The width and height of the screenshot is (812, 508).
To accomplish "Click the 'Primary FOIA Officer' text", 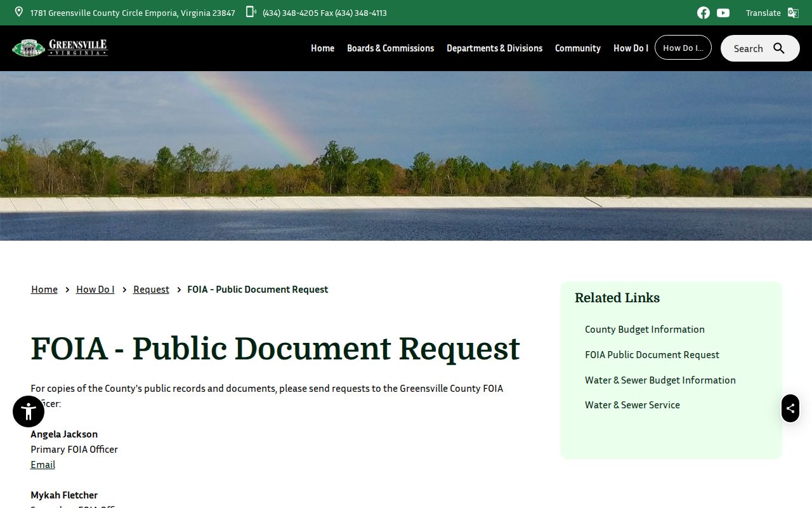I will 74,450.
